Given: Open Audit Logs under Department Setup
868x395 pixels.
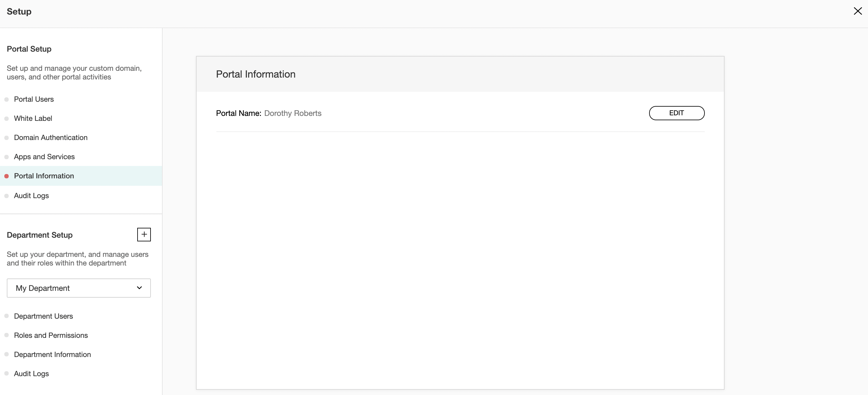Looking at the screenshot, I should [31, 373].
